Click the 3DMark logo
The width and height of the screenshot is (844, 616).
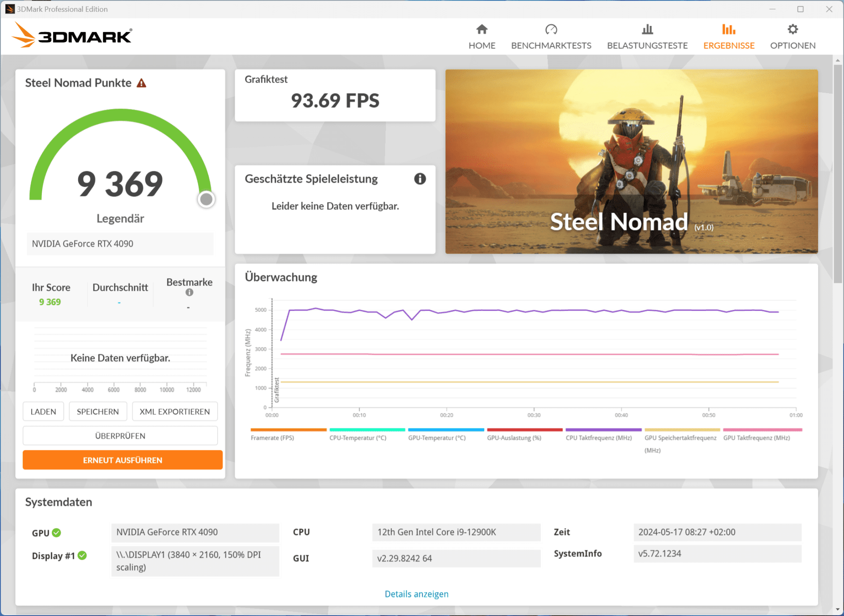point(72,35)
